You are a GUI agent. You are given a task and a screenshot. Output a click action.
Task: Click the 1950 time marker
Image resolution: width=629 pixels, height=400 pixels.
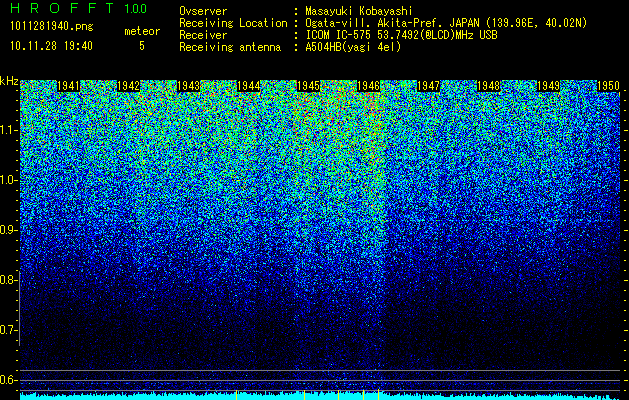609,86
